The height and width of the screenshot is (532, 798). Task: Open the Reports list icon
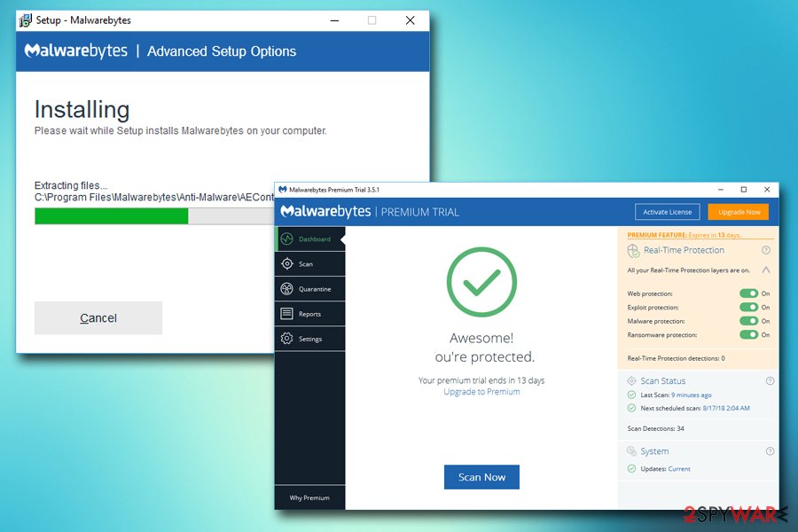click(x=287, y=314)
